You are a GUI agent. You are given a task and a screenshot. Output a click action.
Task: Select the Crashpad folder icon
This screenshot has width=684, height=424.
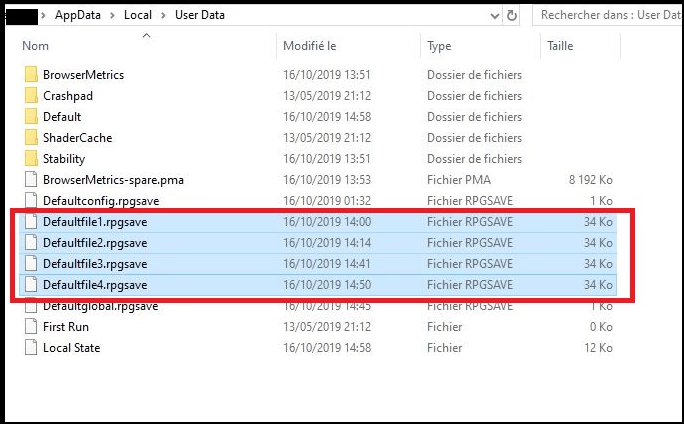coord(31,96)
